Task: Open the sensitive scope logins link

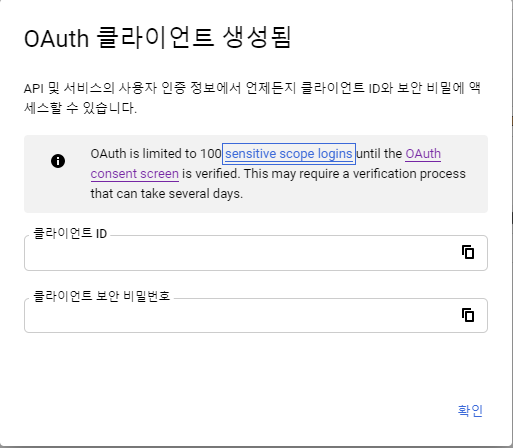Action: (x=289, y=154)
